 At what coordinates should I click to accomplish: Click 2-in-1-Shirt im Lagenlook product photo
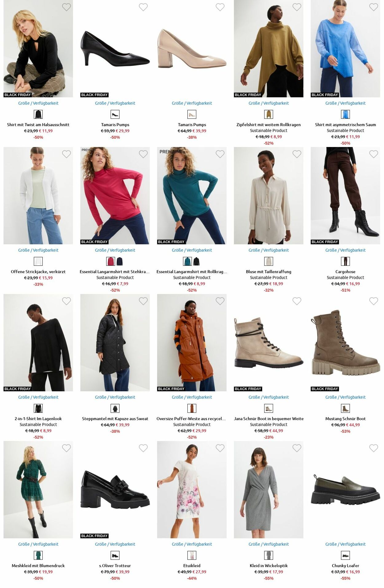(x=38, y=342)
